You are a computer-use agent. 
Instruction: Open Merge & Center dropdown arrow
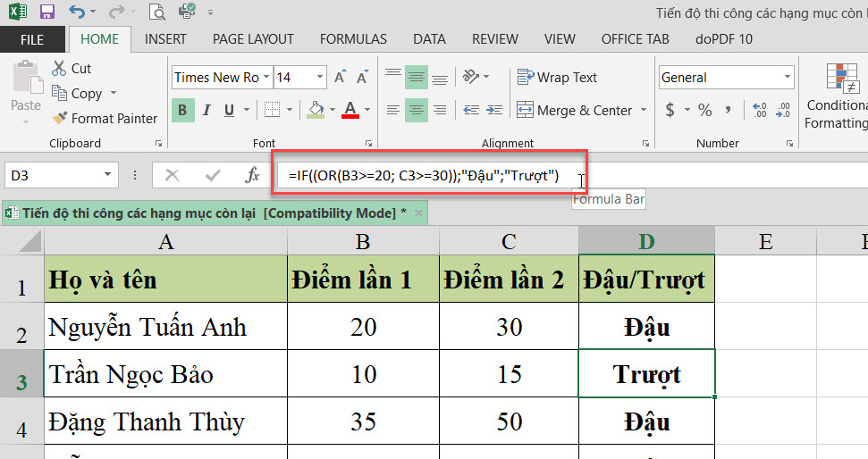point(644,110)
